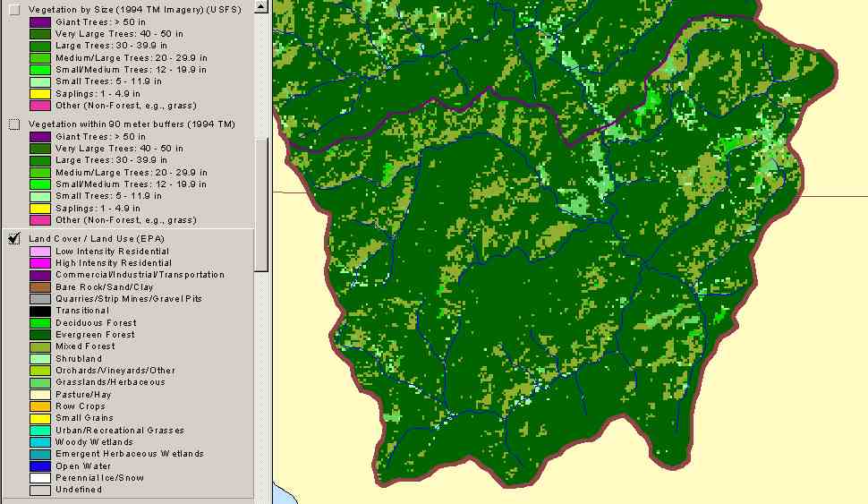Select 'Vegetation by Size (1994 TM Imagery) (USFS)' title
Screen dimensions: 868x504
pos(134,10)
